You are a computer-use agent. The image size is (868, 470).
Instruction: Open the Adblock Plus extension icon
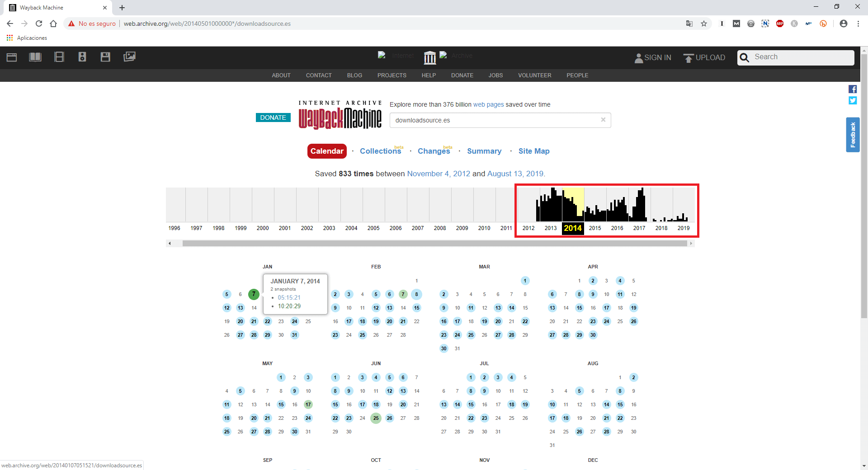[x=780, y=23]
